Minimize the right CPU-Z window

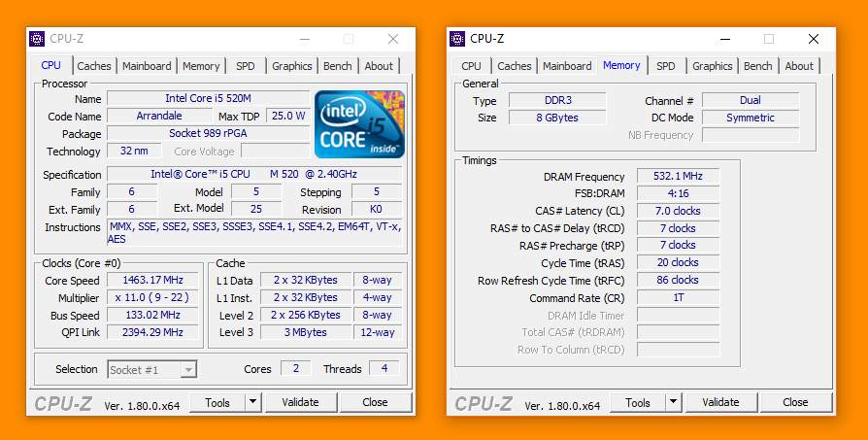725,39
